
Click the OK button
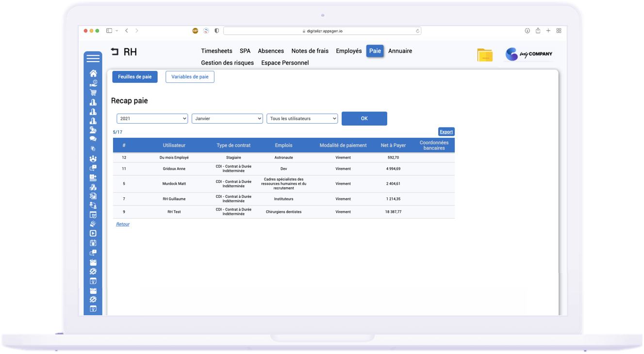click(x=364, y=118)
